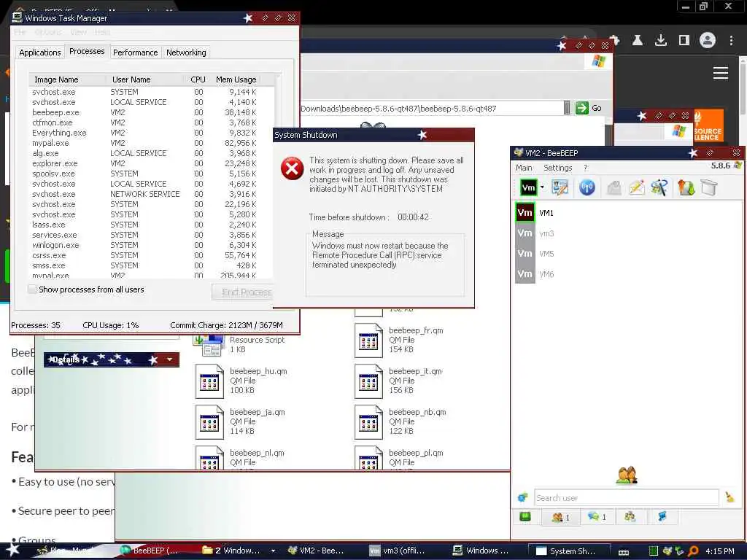Click the pencil write message icon in BeeBEEP
The image size is (747, 560).
coord(636,187)
